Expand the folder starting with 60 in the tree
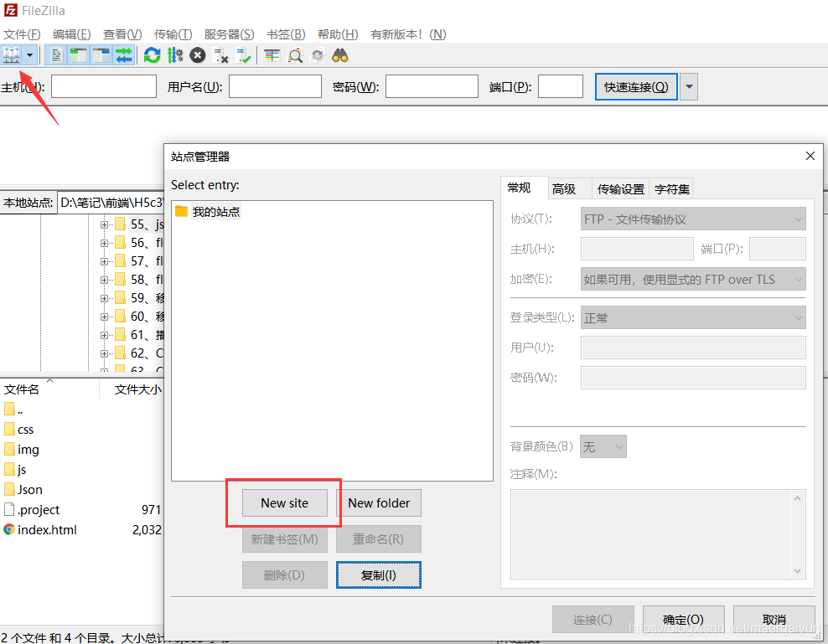The height and width of the screenshot is (644, 828). [x=104, y=317]
